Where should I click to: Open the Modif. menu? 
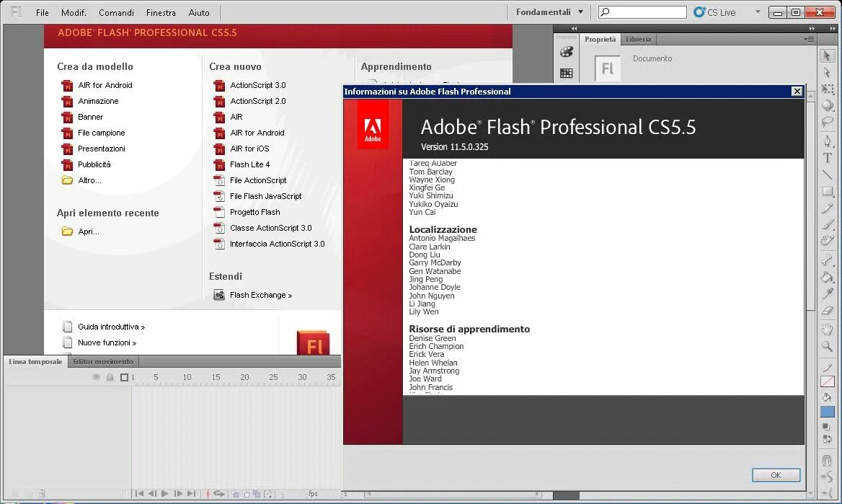click(74, 12)
